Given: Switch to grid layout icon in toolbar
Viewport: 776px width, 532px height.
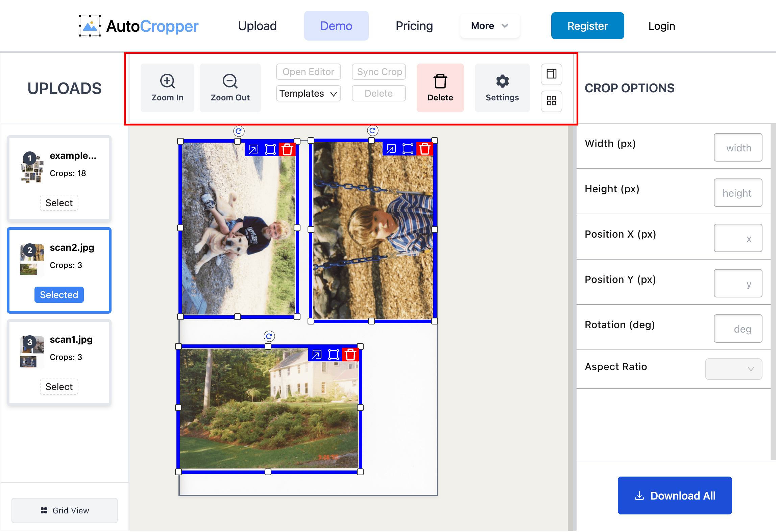Looking at the screenshot, I should (551, 101).
